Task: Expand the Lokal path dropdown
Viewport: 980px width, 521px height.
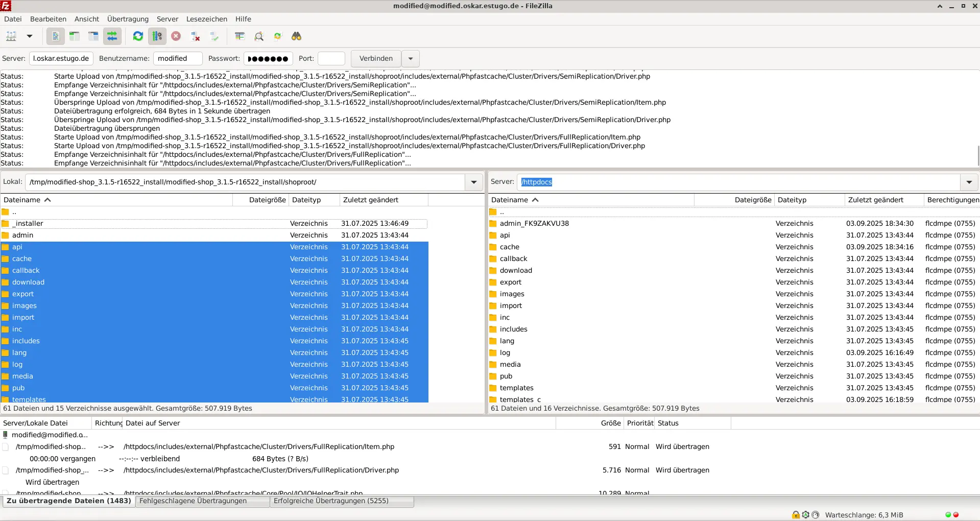Action: tap(474, 182)
